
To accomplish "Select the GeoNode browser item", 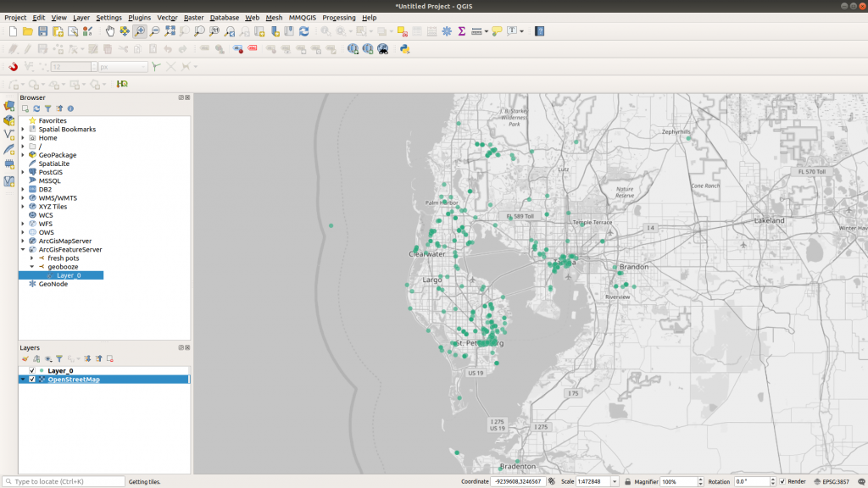I will click(x=53, y=284).
